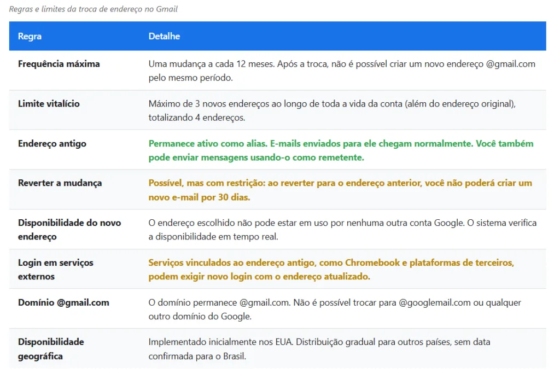Click the green 'Permanece ativo como alias' text
The image size is (560, 392).
coord(206,144)
